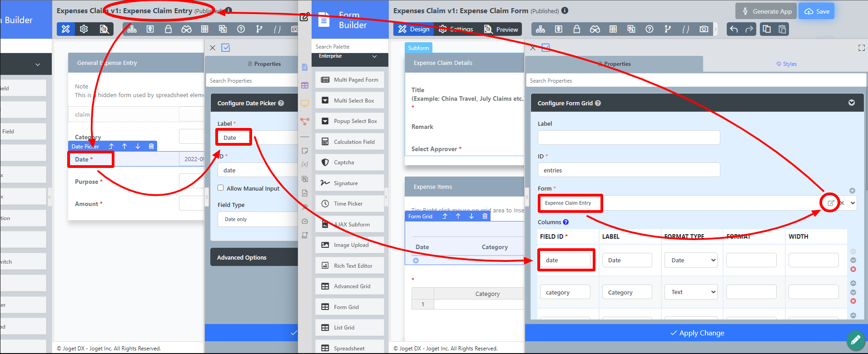Click the binoculars icon in Expense Claim Form toolbar

coord(595,29)
